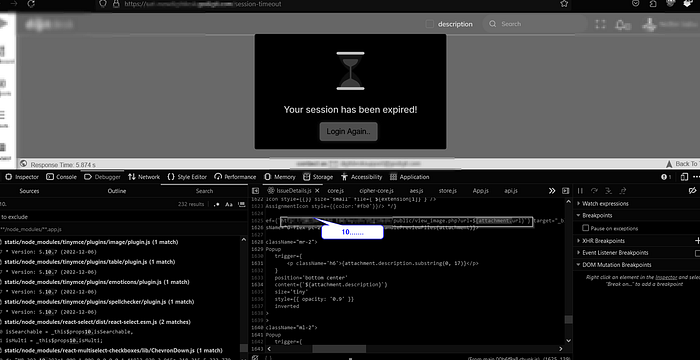This screenshot has height=360, width=700.
Task: Toggle the whole-word search modifier icon
Action: coord(242,204)
